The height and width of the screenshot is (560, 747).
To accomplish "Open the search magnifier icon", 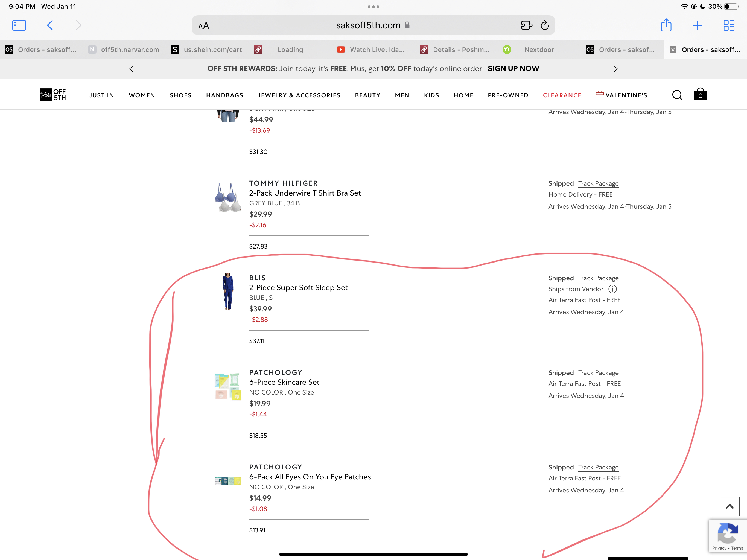I will tap(677, 95).
